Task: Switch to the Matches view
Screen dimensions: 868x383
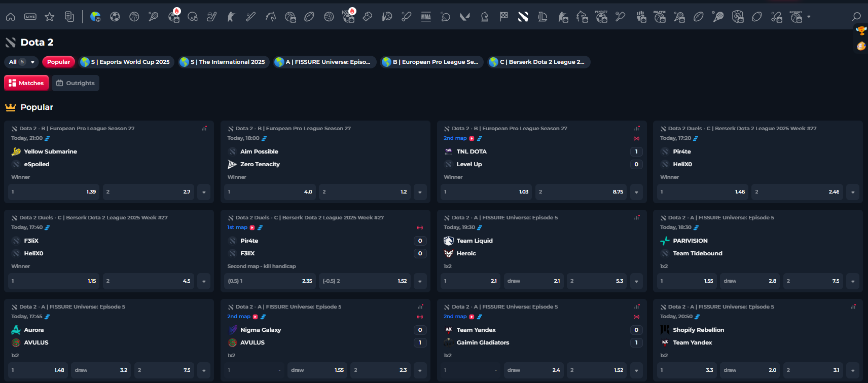Action: point(26,83)
